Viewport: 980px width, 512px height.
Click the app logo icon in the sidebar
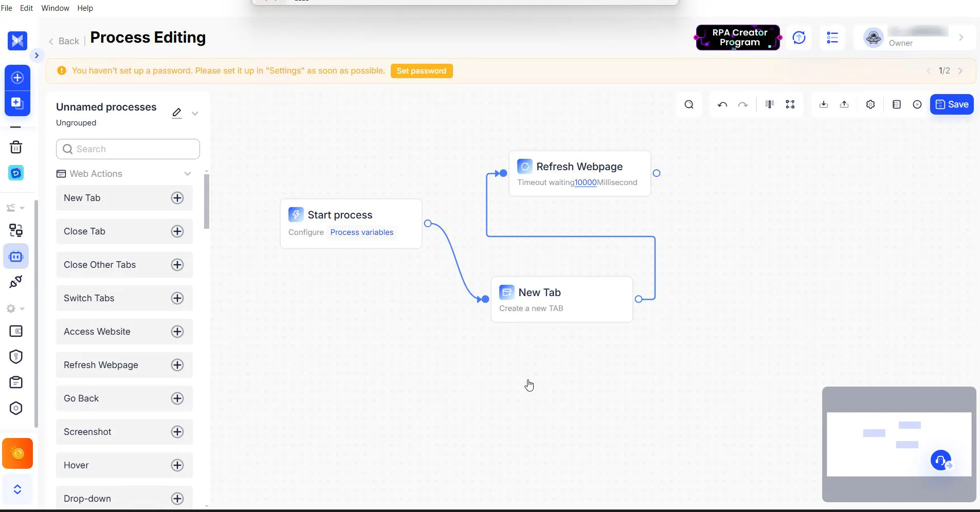point(17,41)
